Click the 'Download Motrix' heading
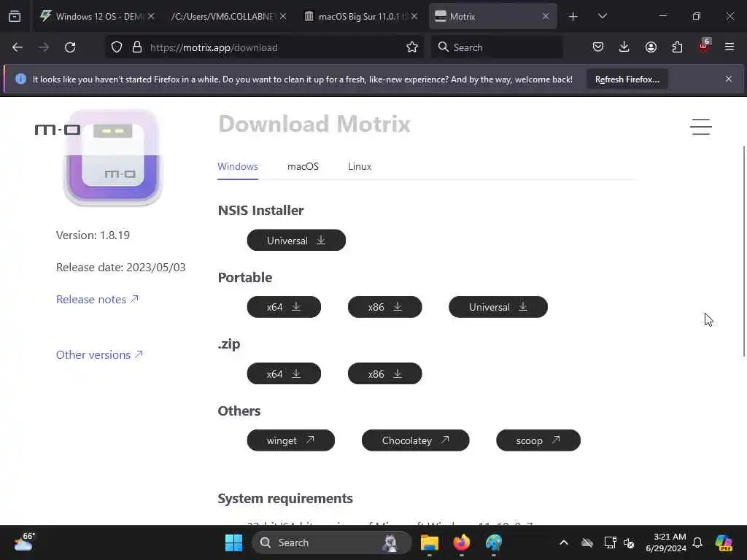This screenshot has width=747, height=560. coord(314,124)
